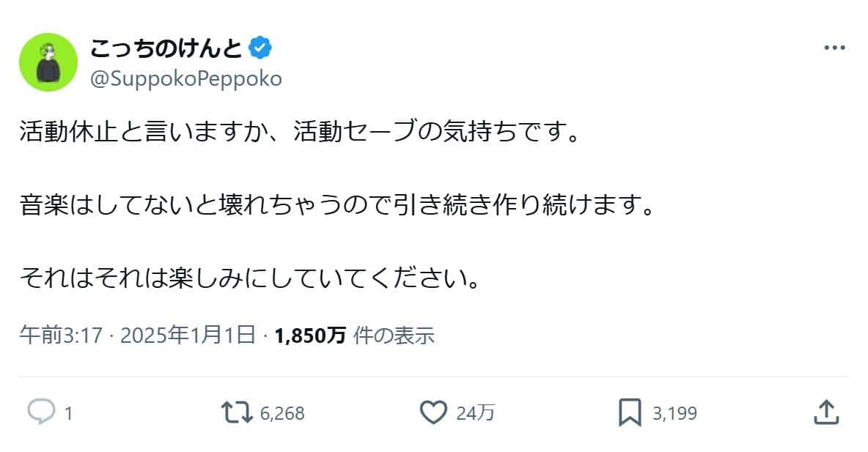Bookmark this tweet using the bookmark icon

(x=629, y=412)
